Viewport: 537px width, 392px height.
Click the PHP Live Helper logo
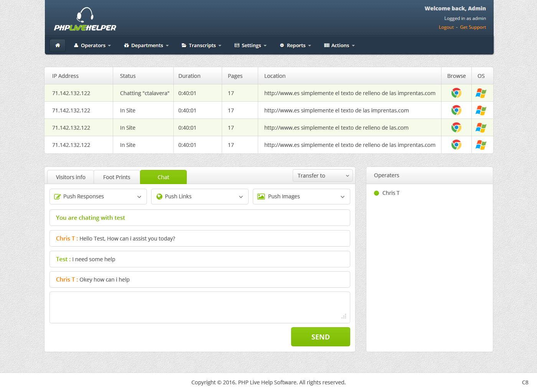click(x=85, y=19)
